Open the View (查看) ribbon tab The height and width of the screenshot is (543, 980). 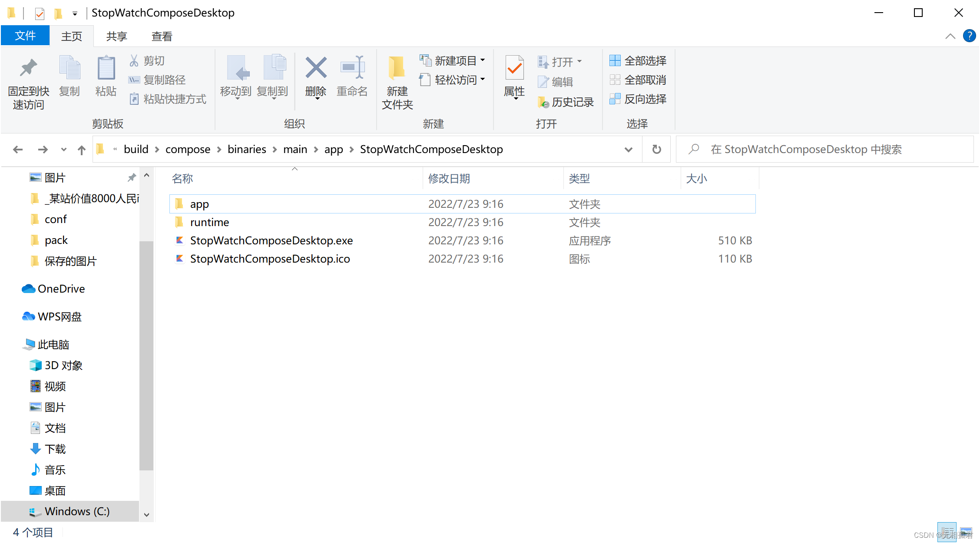pos(162,36)
